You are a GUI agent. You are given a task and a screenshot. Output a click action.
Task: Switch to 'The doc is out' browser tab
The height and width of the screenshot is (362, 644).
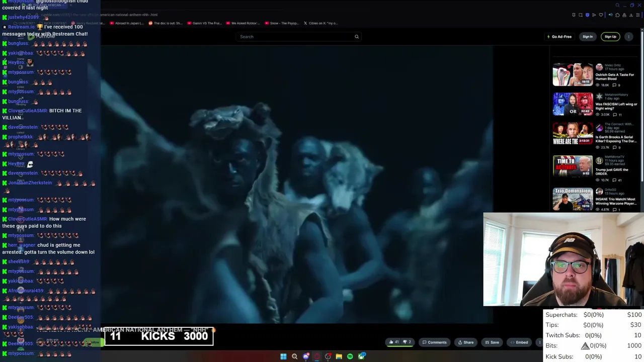click(x=165, y=23)
